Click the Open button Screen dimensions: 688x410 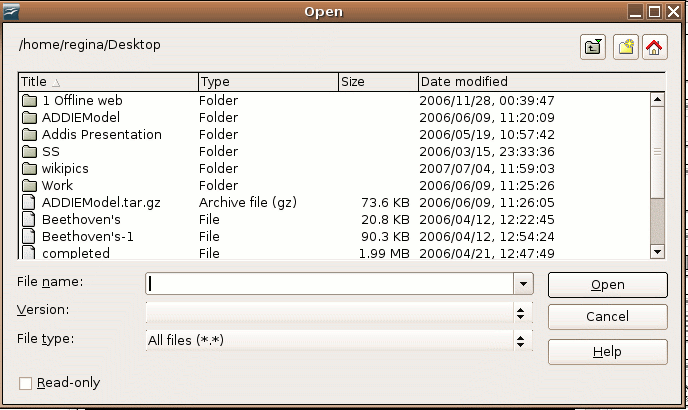608,285
